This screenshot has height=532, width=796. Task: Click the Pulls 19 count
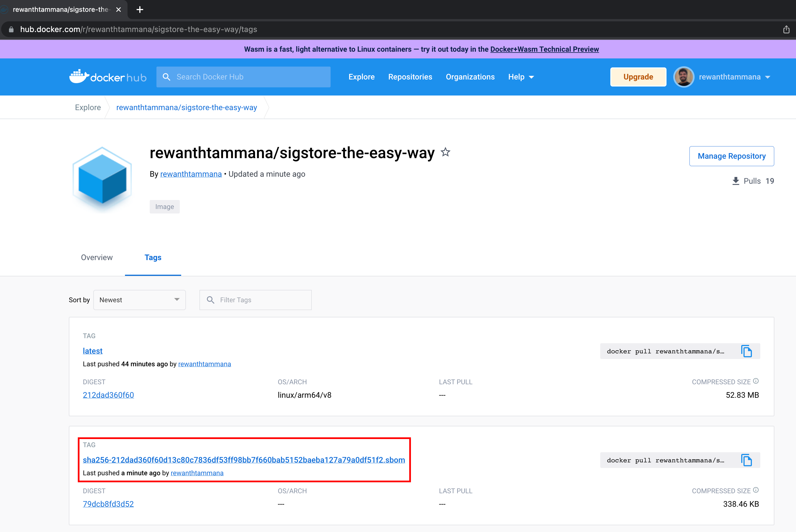pyautogui.click(x=759, y=181)
